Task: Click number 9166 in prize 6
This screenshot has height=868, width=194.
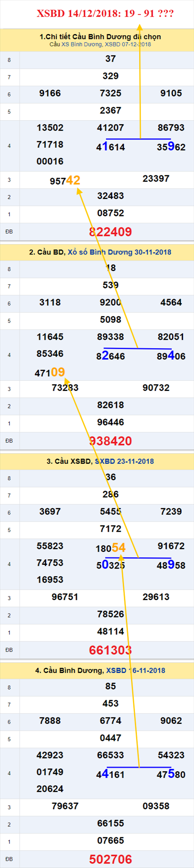Action: tap(50, 93)
